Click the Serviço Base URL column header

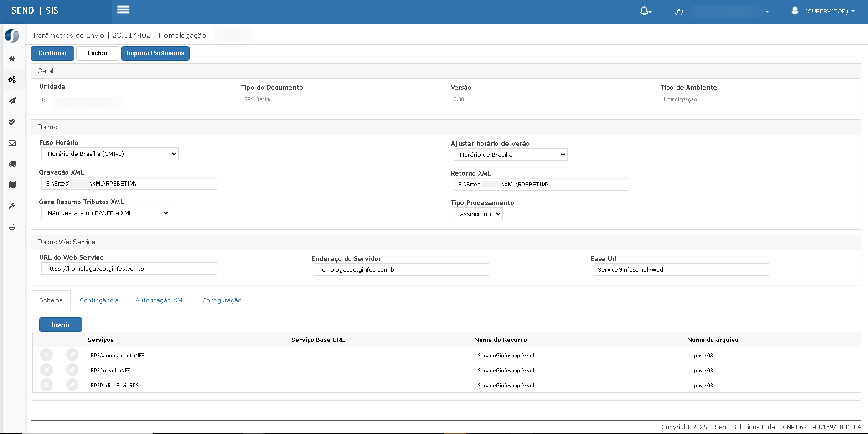[318, 340]
